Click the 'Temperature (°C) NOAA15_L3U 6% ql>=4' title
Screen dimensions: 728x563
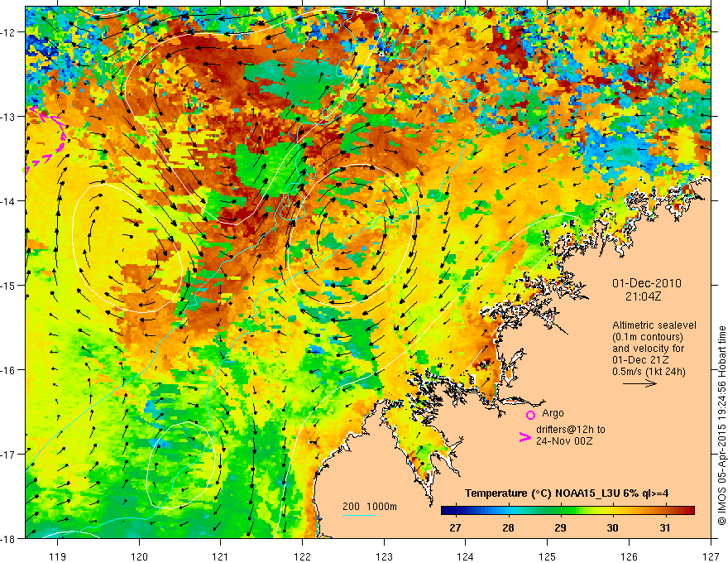tap(567, 493)
